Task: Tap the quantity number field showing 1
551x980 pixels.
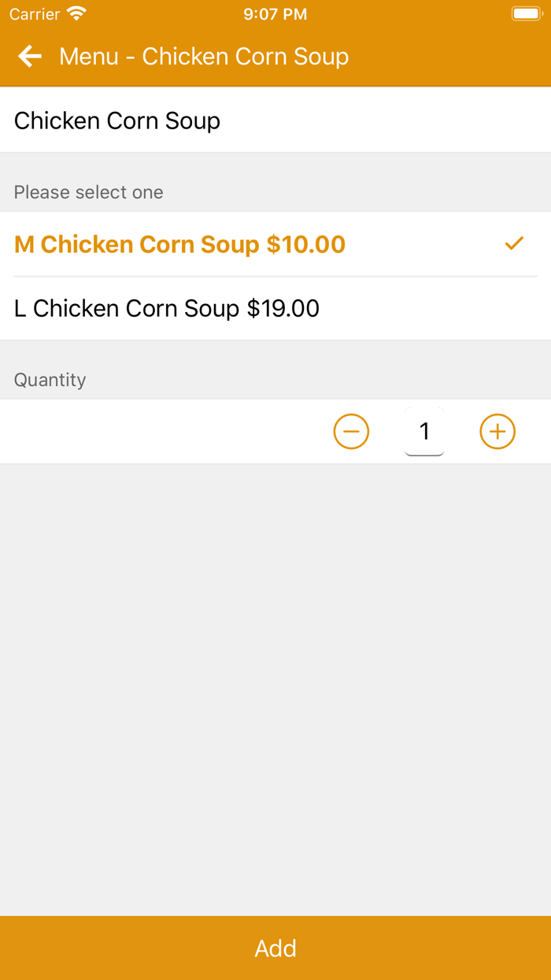Action: coord(424,432)
